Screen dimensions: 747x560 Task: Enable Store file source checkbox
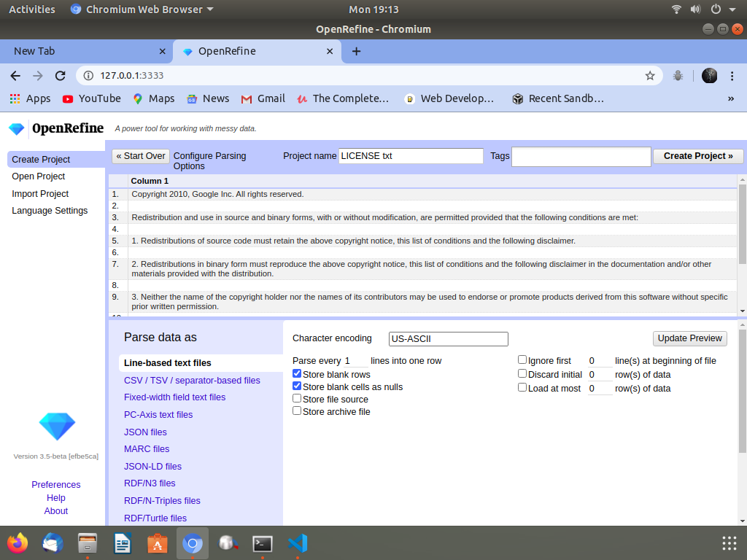[297, 398]
